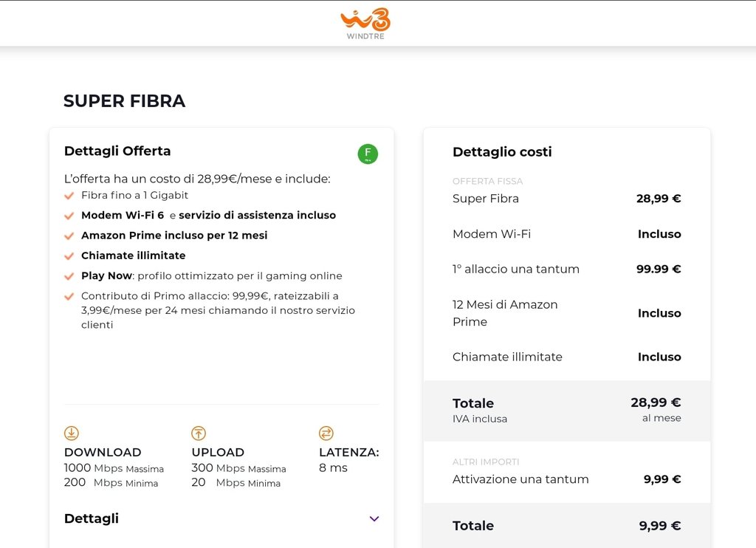Click the Super Fibra cost row label
The image size is (756, 548).
pyautogui.click(x=486, y=199)
